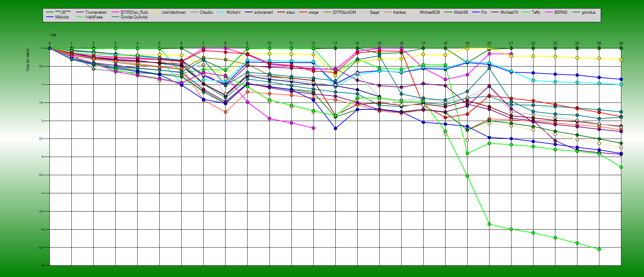Click the Mikkola legend entry
The image size is (644, 277).
coord(62,17)
